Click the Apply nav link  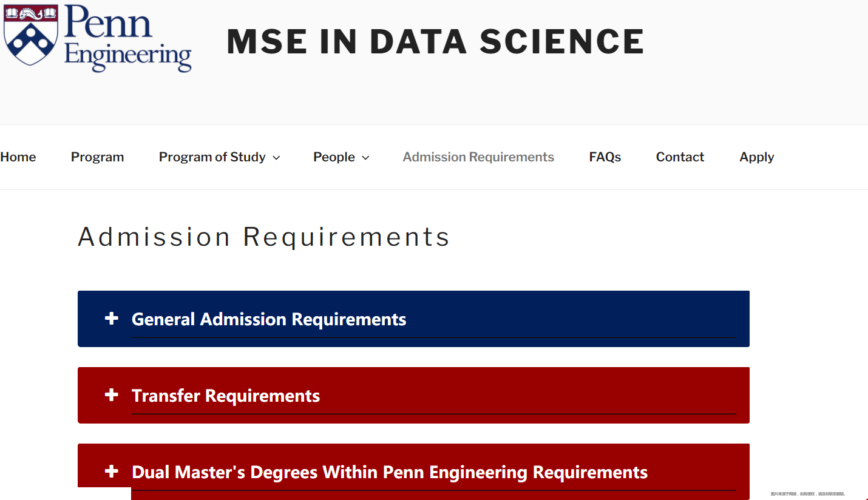(x=756, y=157)
